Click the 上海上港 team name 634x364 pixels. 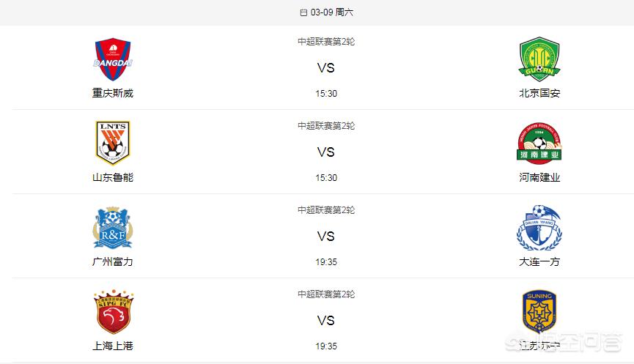(113, 346)
